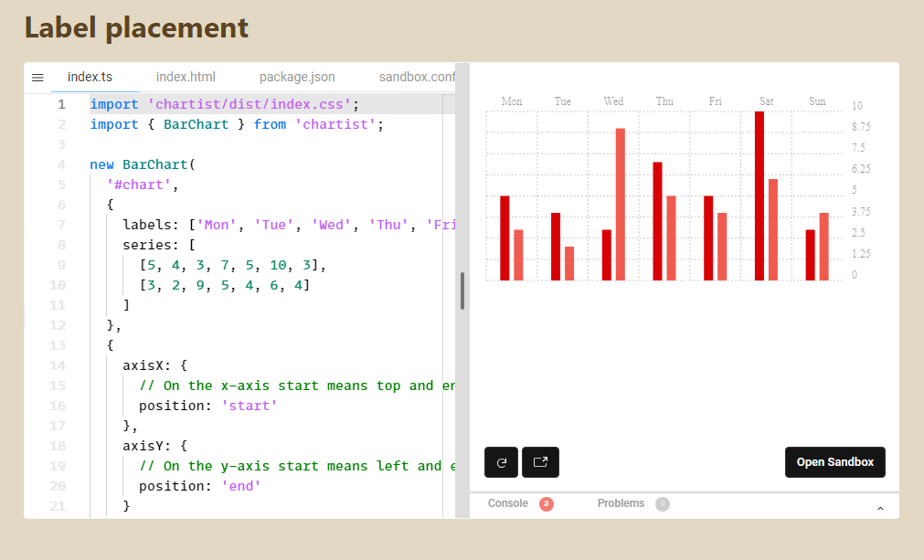Click the Open Sandbox button
This screenshot has width=924, height=560.
pyautogui.click(x=834, y=462)
